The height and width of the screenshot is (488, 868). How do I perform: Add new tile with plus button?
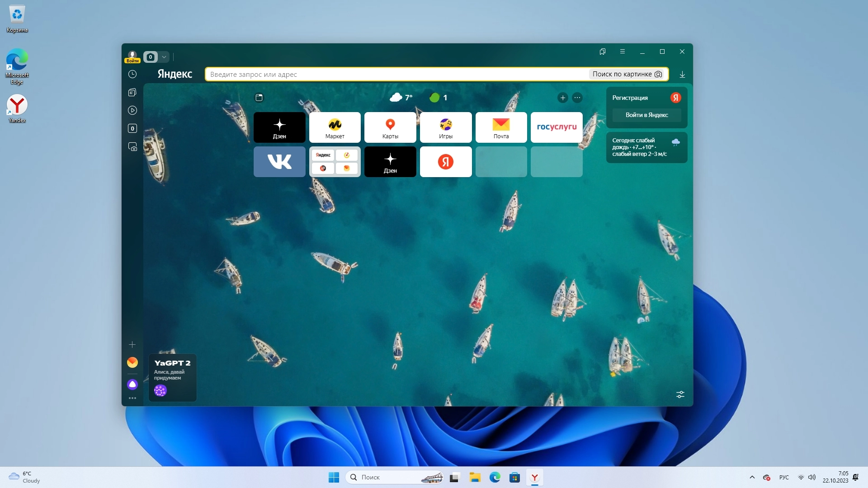click(x=563, y=98)
